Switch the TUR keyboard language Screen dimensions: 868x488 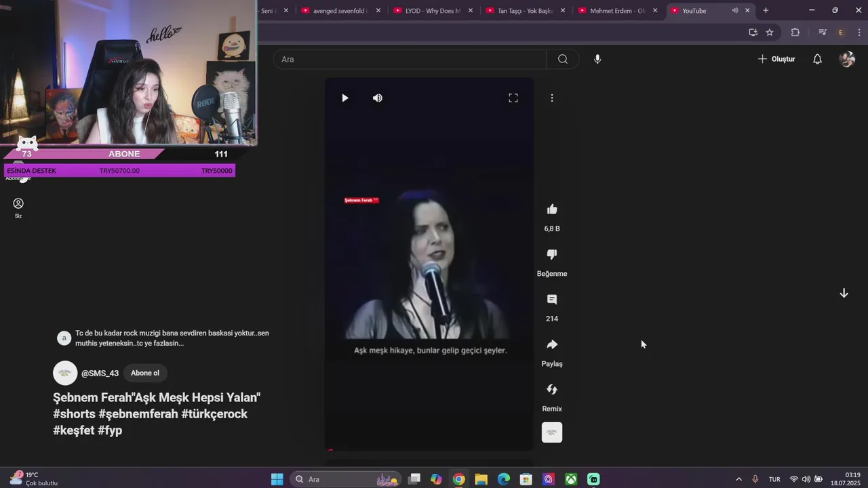click(x=774, y=479)
